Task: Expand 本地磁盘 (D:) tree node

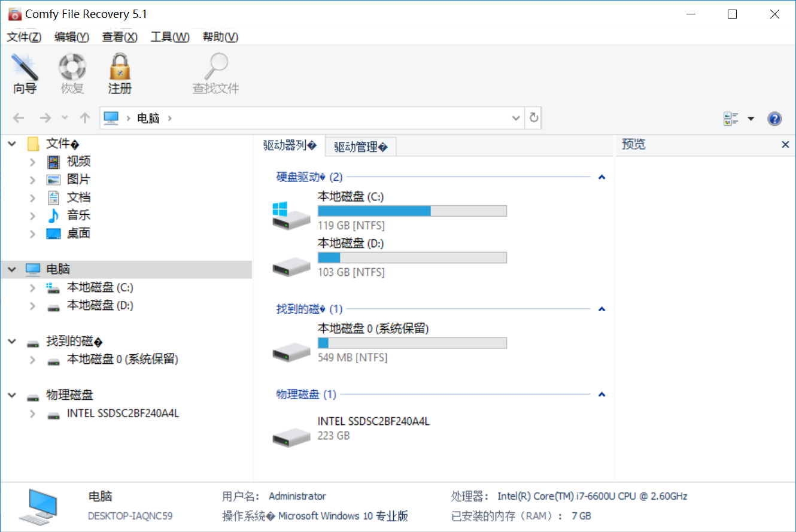Action: coord(32,306)
